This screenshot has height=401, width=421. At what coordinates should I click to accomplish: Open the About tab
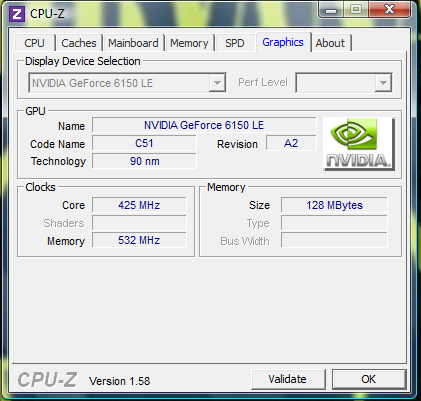[330, 43]
